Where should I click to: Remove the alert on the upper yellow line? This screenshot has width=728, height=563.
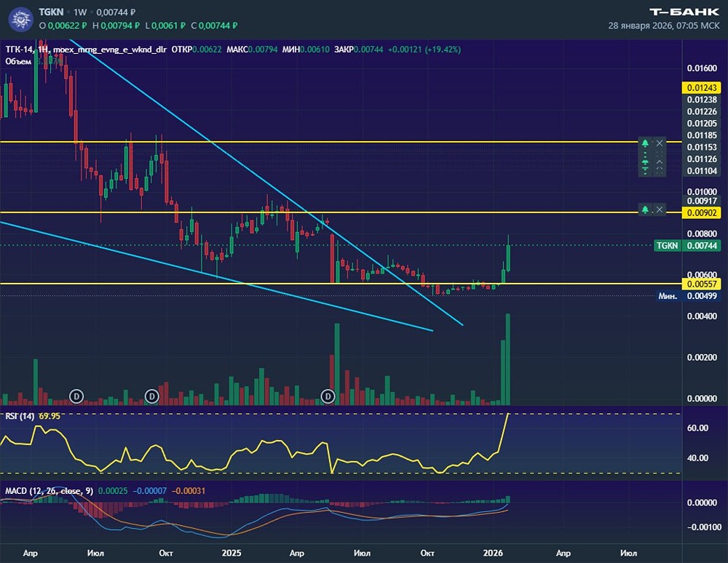click(x=660, y=143)
